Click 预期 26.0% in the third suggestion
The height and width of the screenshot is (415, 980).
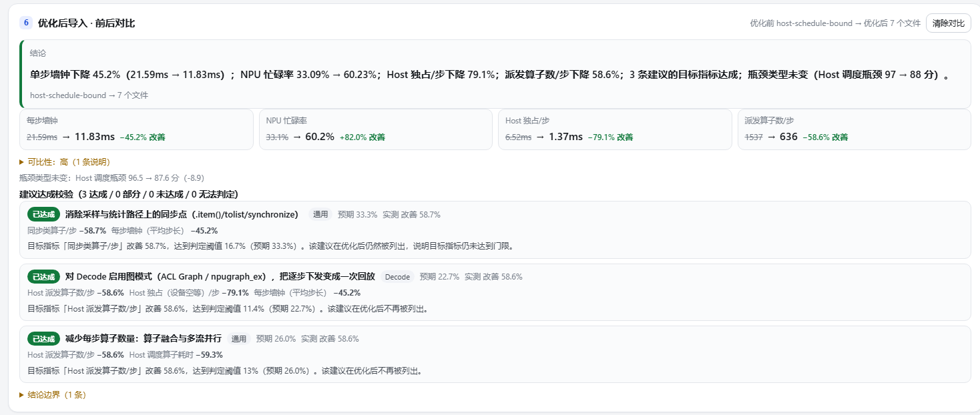coord(276,339)
